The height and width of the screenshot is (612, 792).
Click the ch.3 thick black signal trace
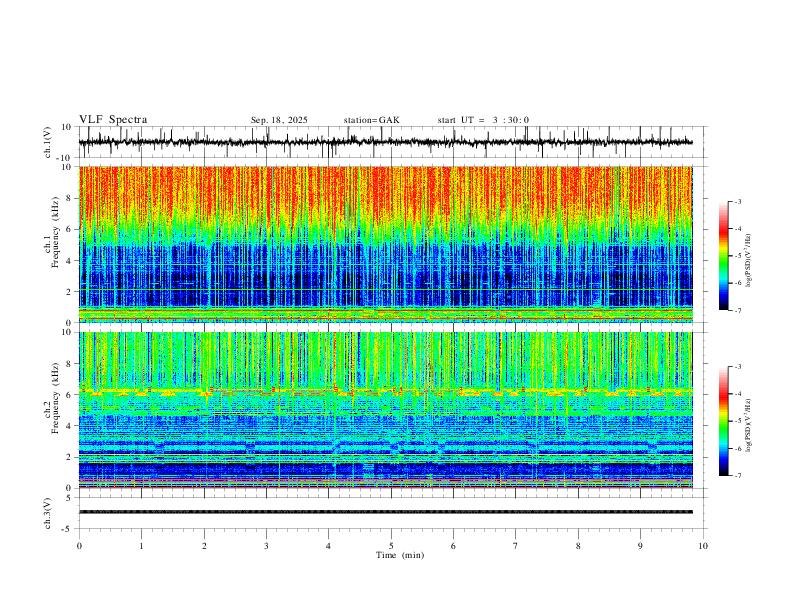385,512
